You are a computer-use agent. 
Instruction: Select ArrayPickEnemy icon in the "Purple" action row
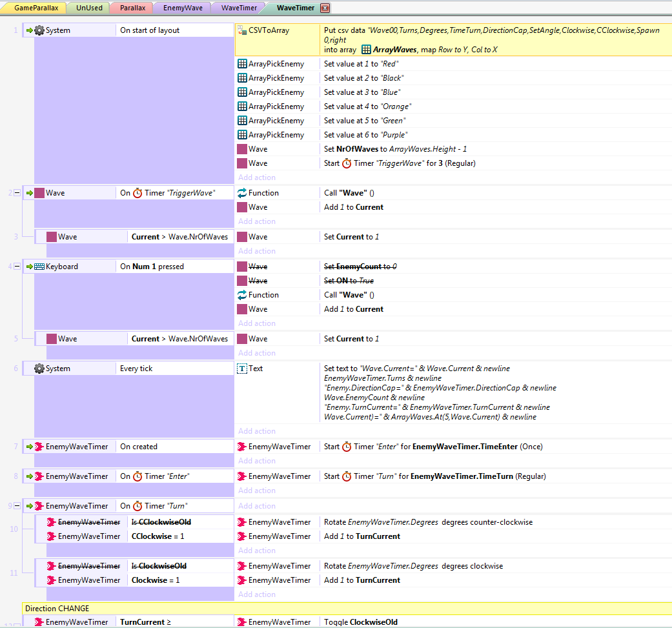click(x=242, y=134)
